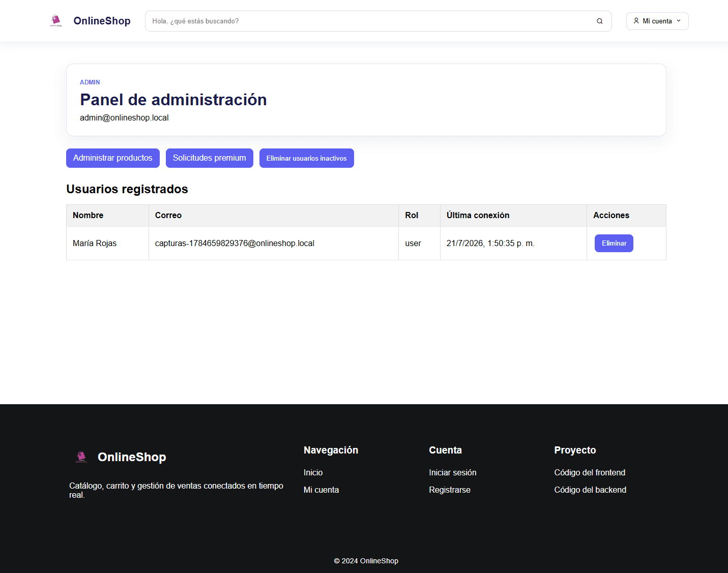The width and height of the screenshot is (728, 573).
Task: Open Mi cuenta footer link
Action: (321, 490)
